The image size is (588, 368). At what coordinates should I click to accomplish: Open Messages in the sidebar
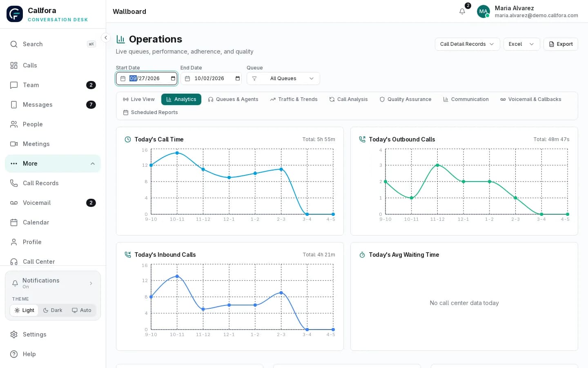[53, 105]
